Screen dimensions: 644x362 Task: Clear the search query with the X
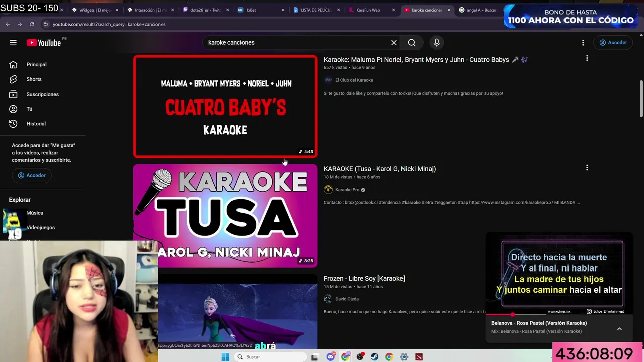tap(394, 43)
